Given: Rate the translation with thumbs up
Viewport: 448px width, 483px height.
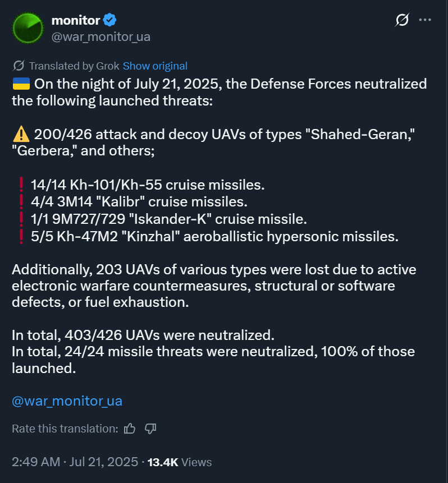Looking at the screenshot, I should click(130, 429).
